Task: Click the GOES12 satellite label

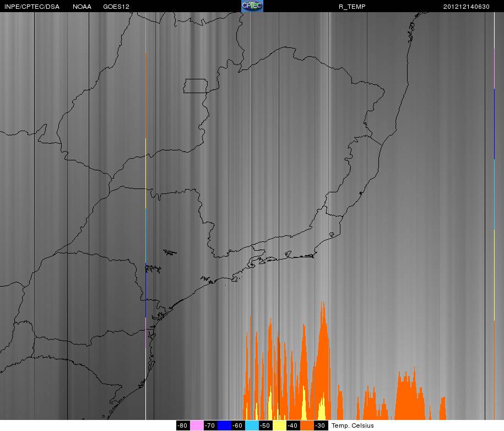Action: click(x=116, y=7)
